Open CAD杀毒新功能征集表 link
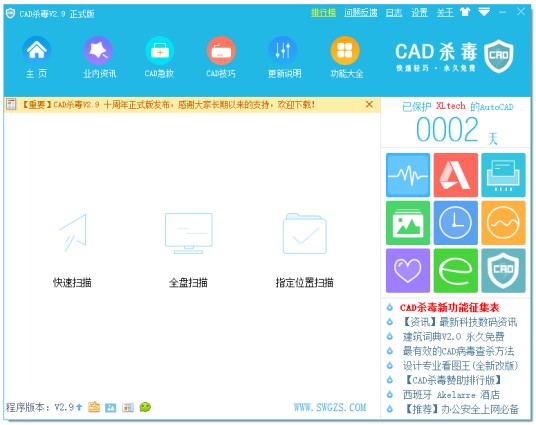This screenshot has width=536, height=425. coord(450,307)
